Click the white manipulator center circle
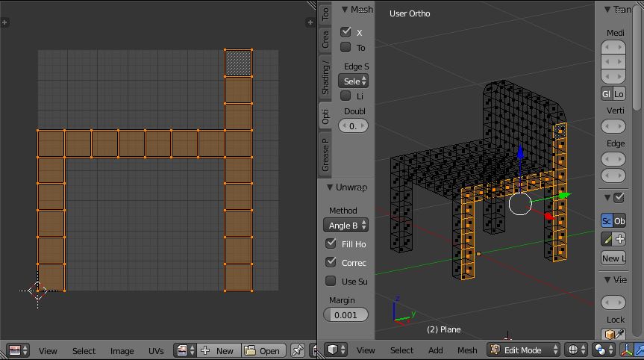 [520, 203]
